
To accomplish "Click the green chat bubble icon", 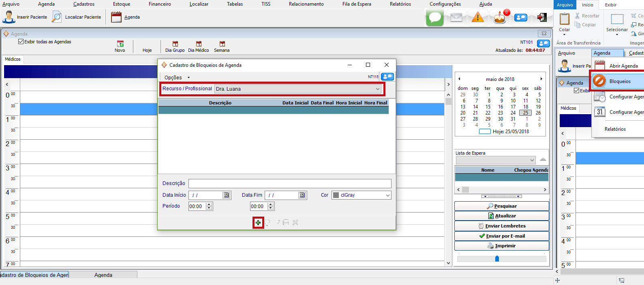I will (434, 18).
